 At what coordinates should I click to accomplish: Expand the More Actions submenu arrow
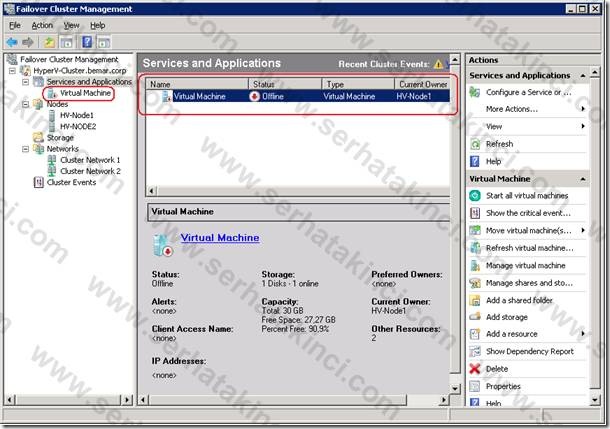tap(583, 109)
